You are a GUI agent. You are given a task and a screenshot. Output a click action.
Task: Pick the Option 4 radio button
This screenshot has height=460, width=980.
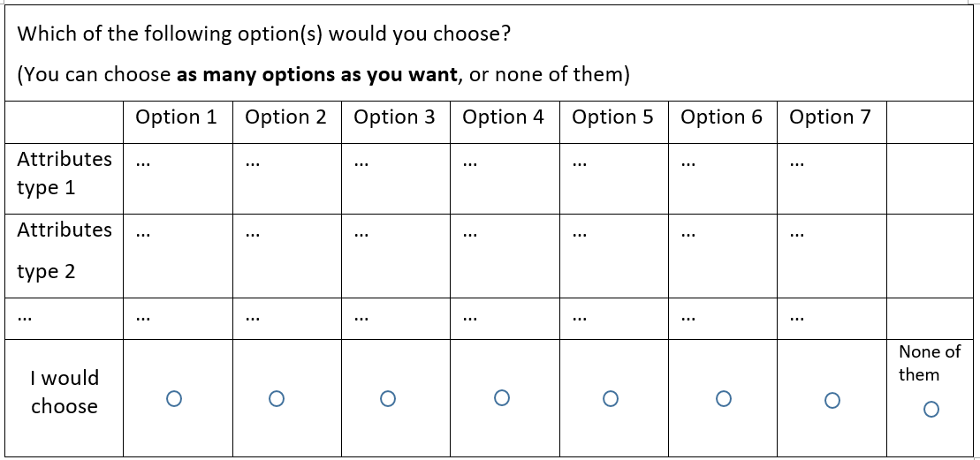501,397
